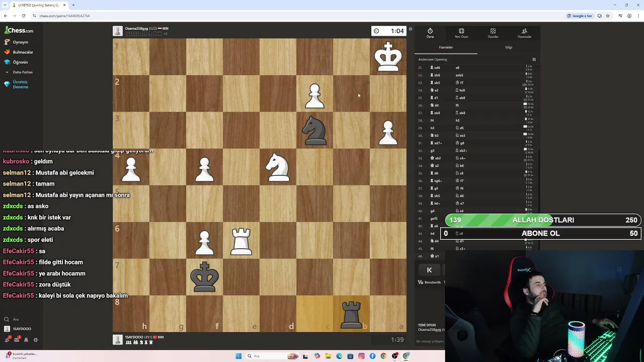Switch to the Hamleler moves tab
644x362 pixels.
click(x=446, y=47)
